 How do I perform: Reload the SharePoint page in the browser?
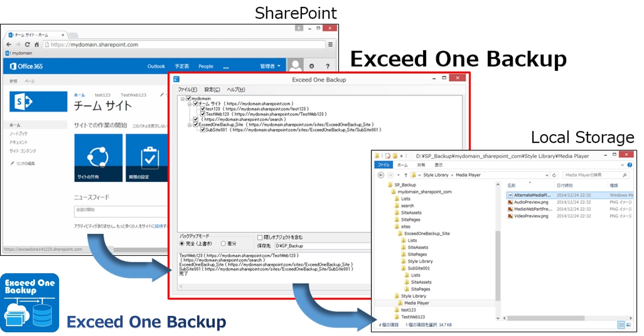(27, 44)
